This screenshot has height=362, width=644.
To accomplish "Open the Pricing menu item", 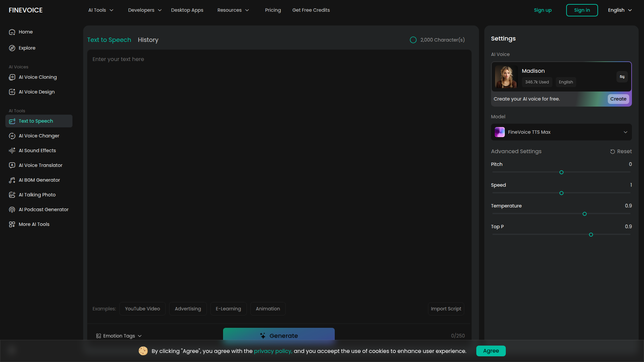I will click(273, 10).
